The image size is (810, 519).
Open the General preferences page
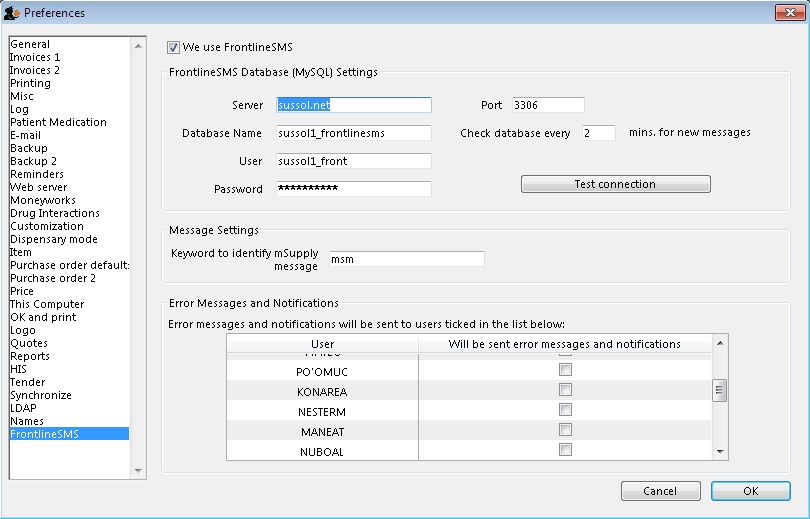pos(69,44)
